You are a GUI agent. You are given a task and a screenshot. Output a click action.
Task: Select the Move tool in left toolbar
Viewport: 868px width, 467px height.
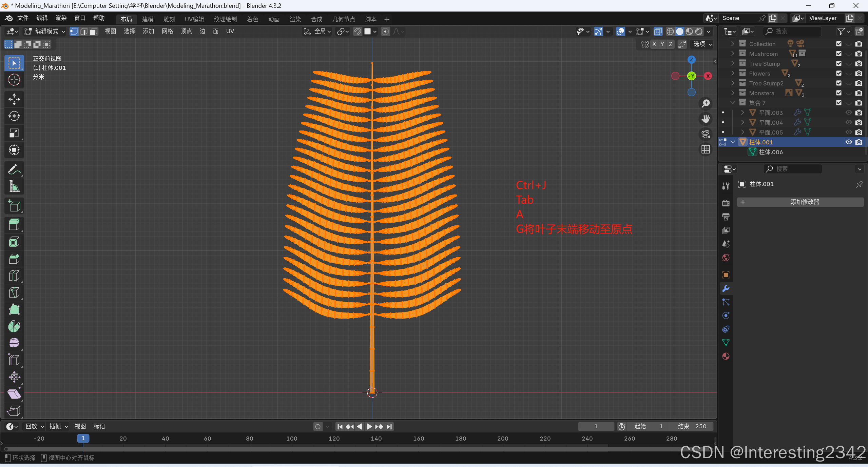pos(14,99)
